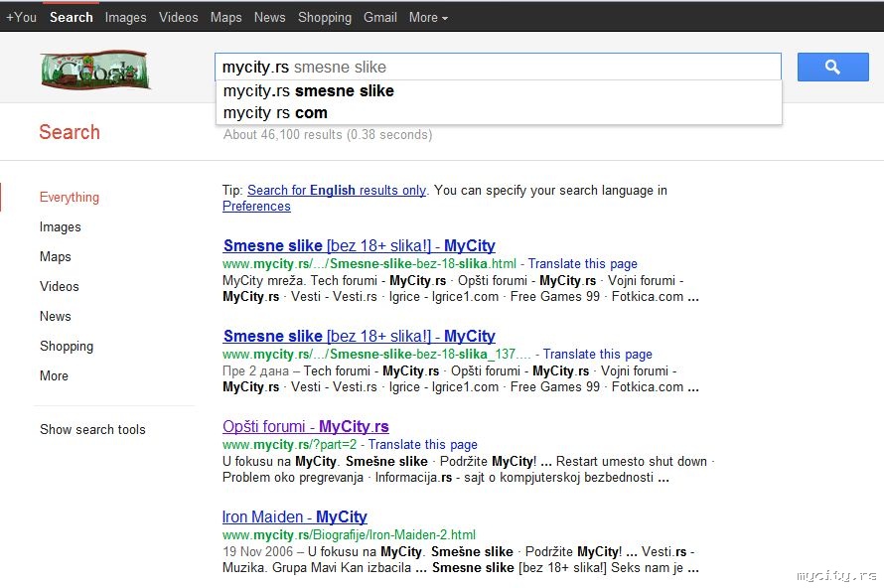Screen dimensions: 884x588
Task: Translate the Smesne-slike-bez-18-slika.html result
Action: [x=582, y=264]
